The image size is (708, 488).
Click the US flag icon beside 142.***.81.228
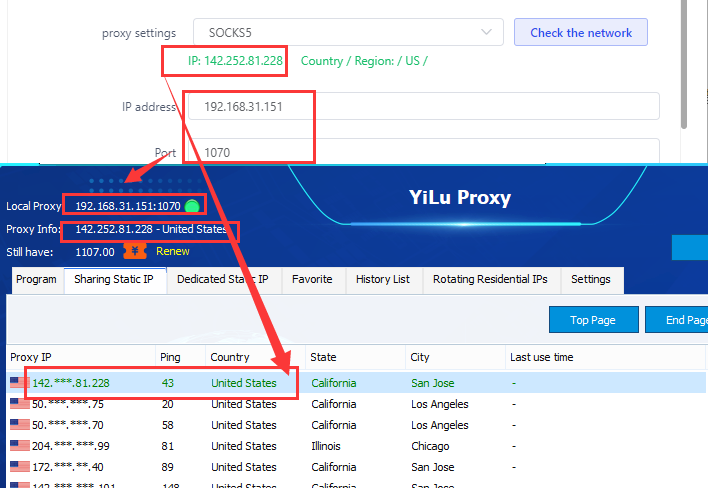pyautogui.click(x=19, y=383)
